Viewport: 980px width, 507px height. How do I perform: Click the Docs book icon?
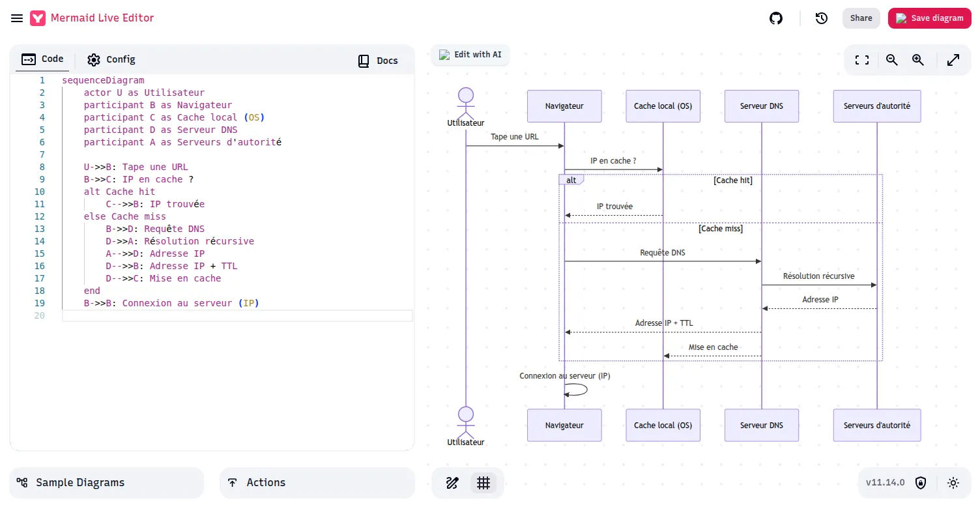click(x=364, y=61)
